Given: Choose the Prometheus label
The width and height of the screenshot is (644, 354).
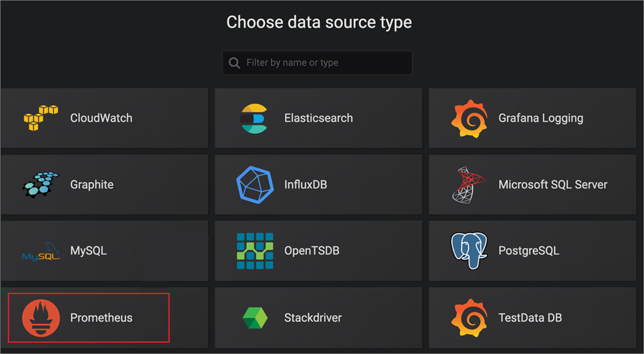Looking at the screenshot, I should click(101, 318).
